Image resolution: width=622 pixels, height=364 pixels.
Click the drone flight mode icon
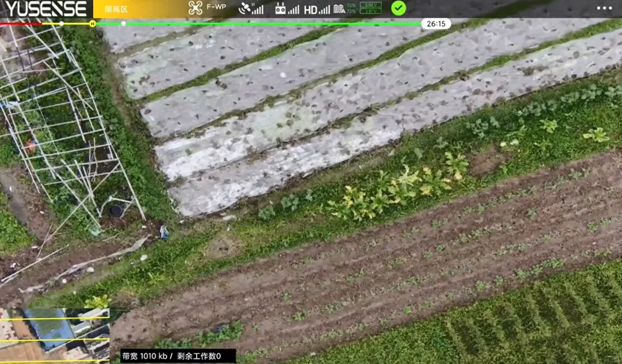195,8
